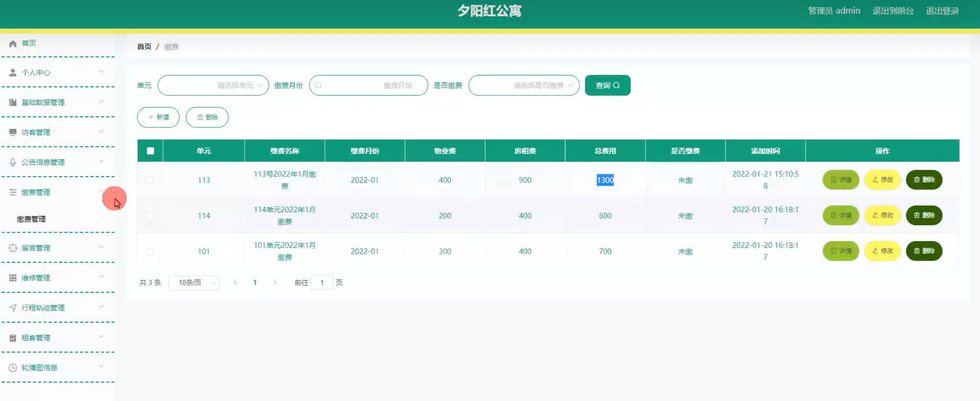Click the highlighted 1300 total cost cell
Image resolution: width=980 pixels, height=401 pixels.
click(605, 180)
